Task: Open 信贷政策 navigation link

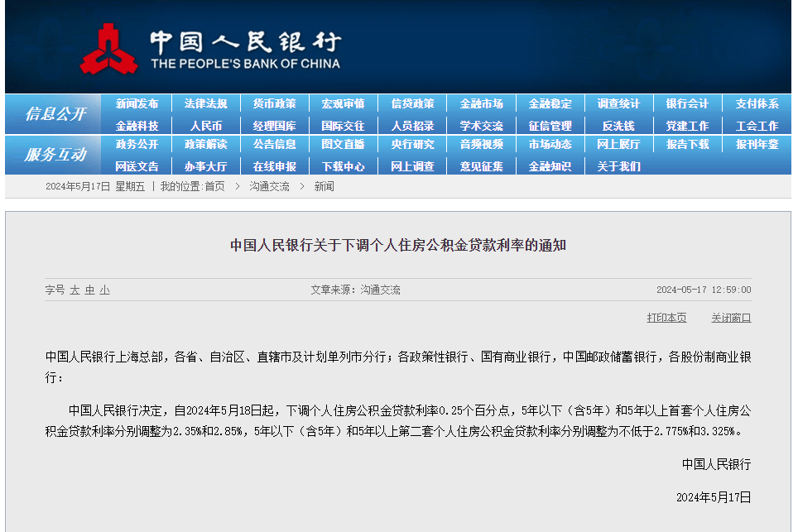Action: 412,103
